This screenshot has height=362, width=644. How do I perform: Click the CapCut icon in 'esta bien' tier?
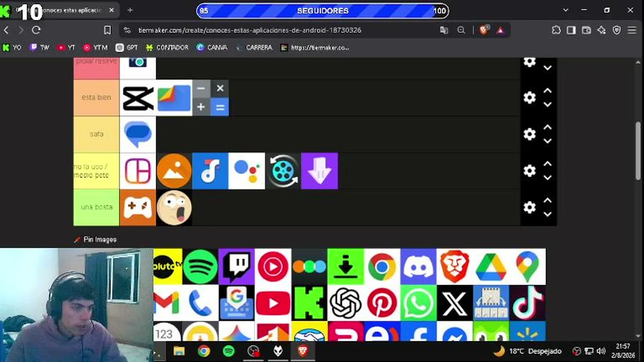tap(138, 98)
